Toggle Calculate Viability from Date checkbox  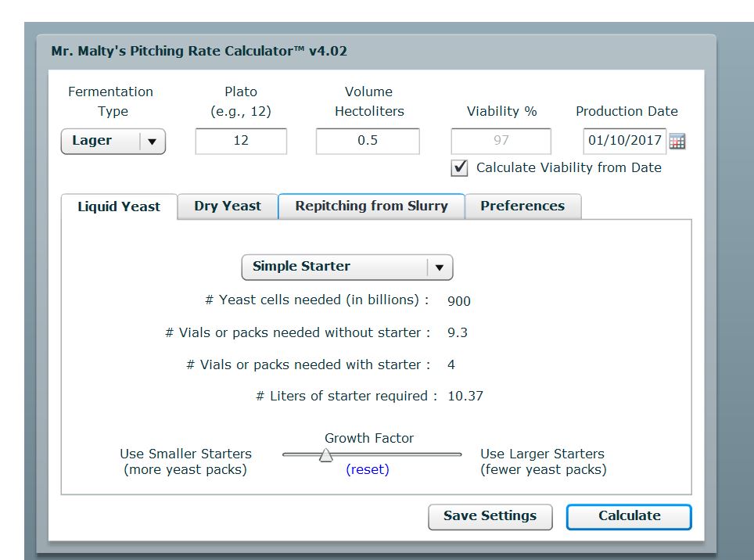pyautogui.click(x=461, y=167)
